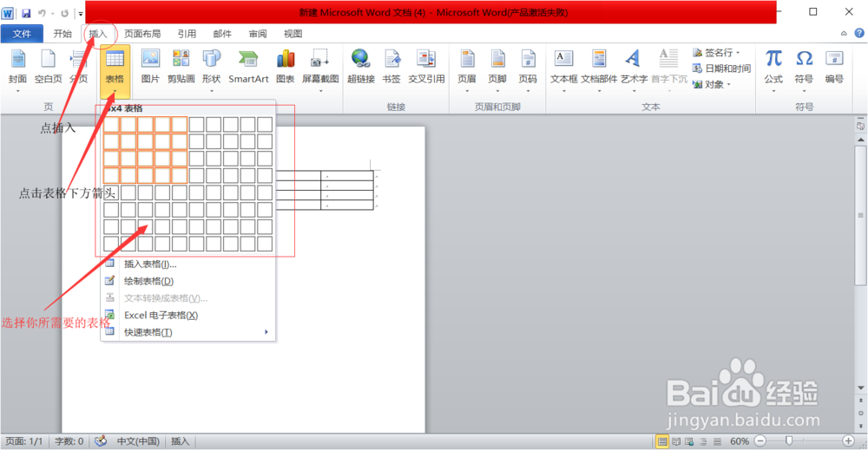Switch to print layout view
868x450 pixels.
coord(662,441)
